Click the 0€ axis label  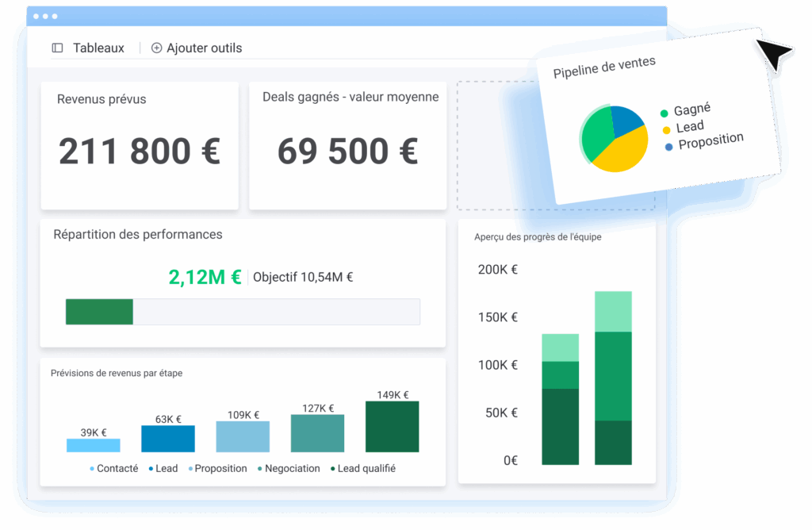511,461
